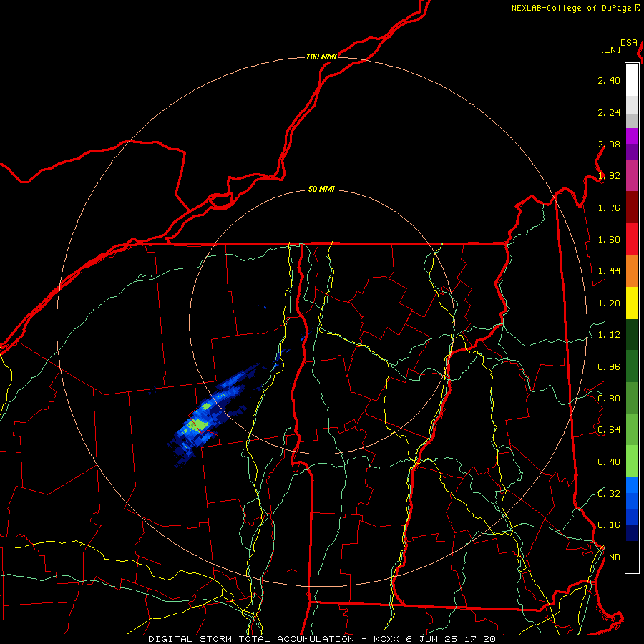The height and width of the screenshot is (644, 644).
Task: Select the 1.60 legend value
Action: pos(609,240)
